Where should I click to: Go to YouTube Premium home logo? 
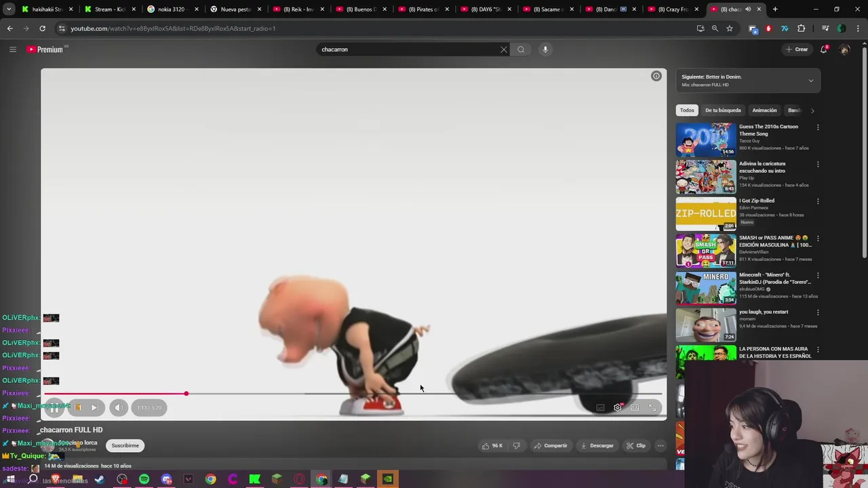pos(45,49)
